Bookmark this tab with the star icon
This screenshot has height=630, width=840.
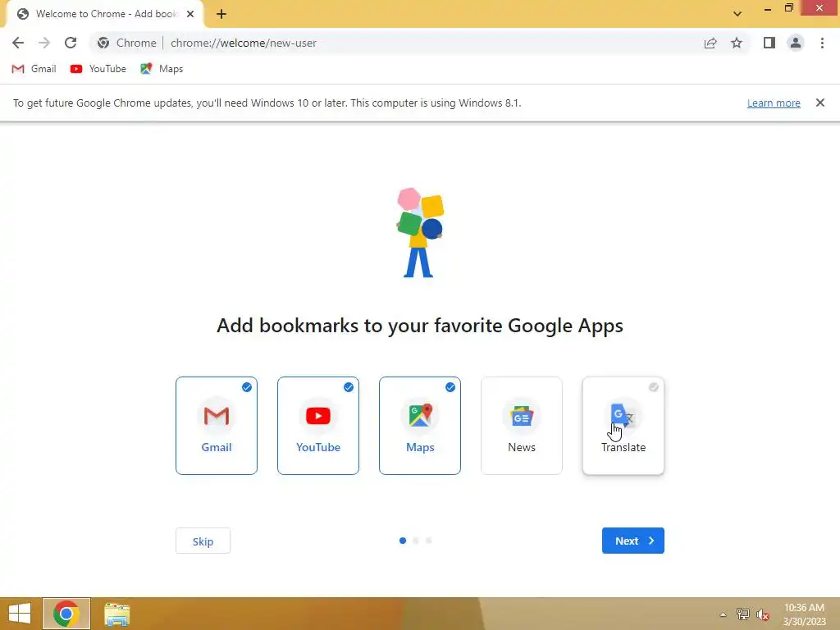pyautogui.click(x=737, y=43)
